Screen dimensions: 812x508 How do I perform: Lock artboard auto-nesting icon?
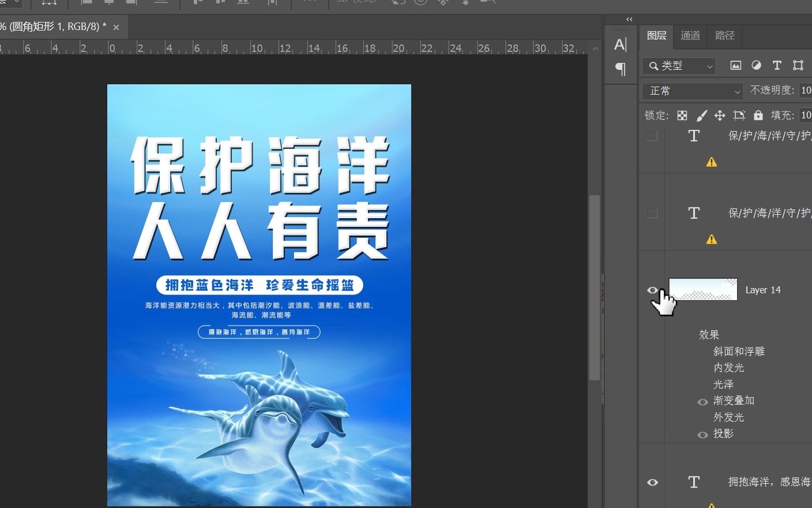[739, 115]
